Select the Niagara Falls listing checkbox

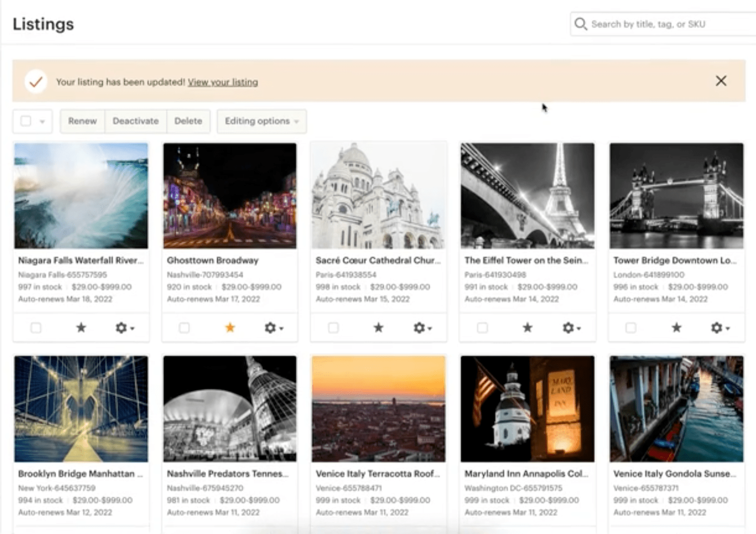click(x=36, y=328)
